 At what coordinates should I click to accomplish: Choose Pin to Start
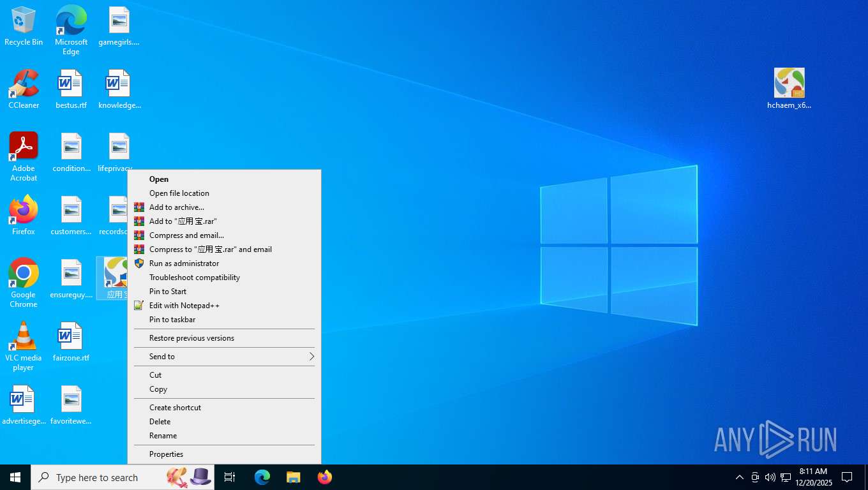click(x=224, y=292)
